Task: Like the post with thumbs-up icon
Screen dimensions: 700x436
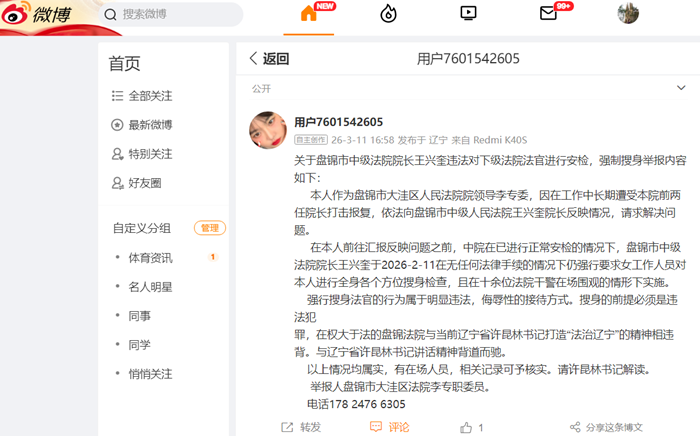Action: pyautogui.click(x=467, y=427)
